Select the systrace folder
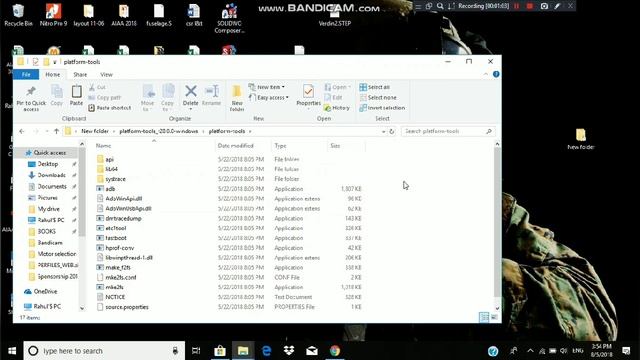Image resolution: width=640 pixels, height=360 pixels. tap(116, 179)
